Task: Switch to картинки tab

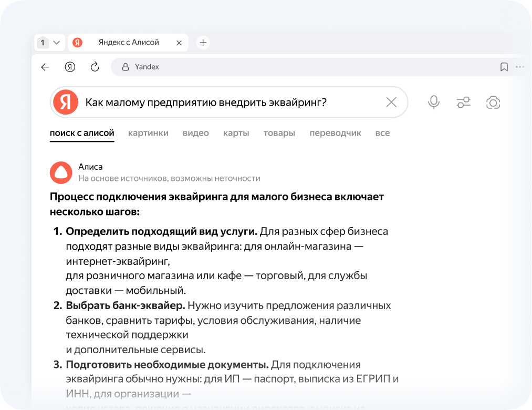Action: [x=148, y=133]
